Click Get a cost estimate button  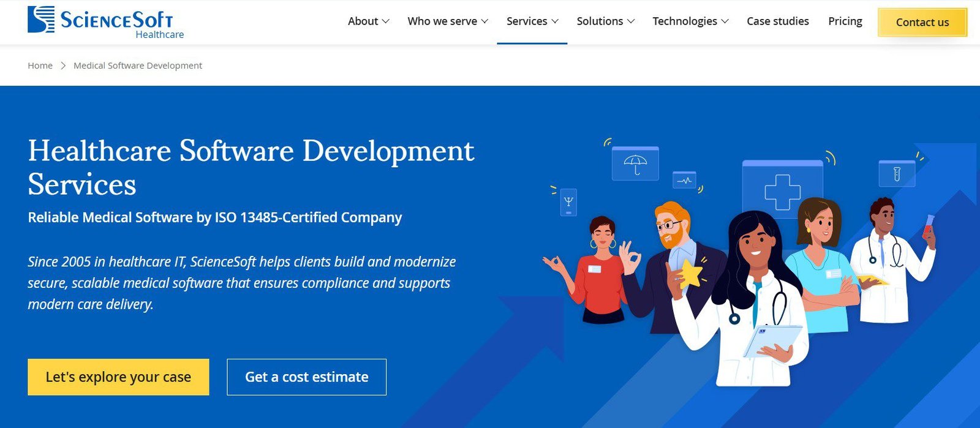click(307, 377)
